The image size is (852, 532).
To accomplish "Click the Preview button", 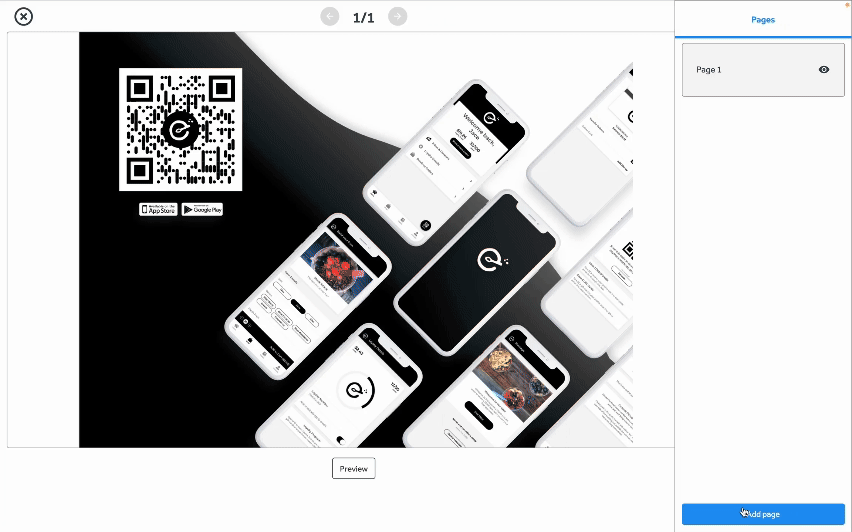I will (354, 468).
